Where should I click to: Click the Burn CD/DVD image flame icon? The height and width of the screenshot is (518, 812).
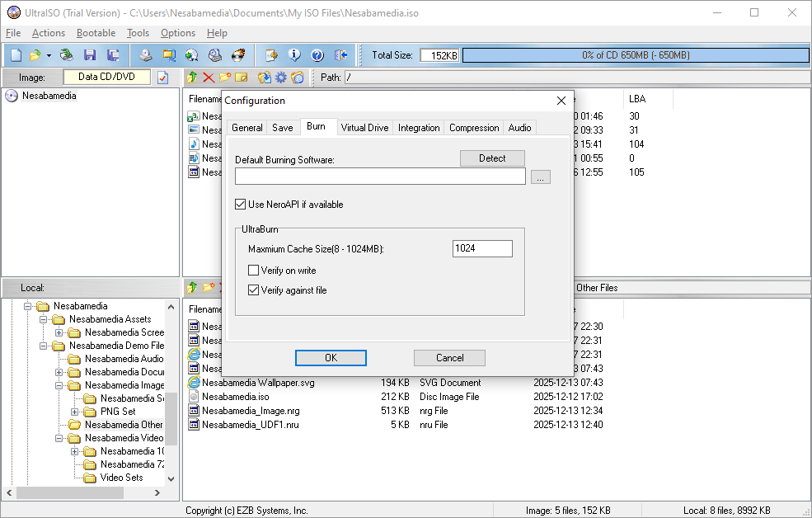(238, 55)
